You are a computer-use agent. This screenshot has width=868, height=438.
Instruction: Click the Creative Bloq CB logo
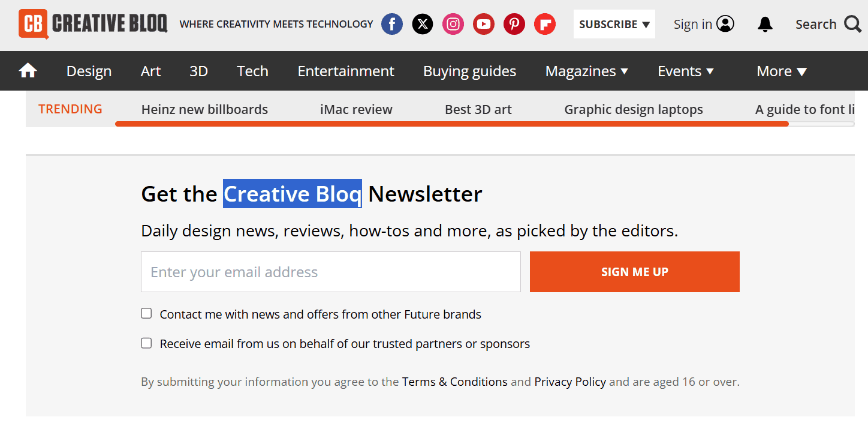point(34,24)
